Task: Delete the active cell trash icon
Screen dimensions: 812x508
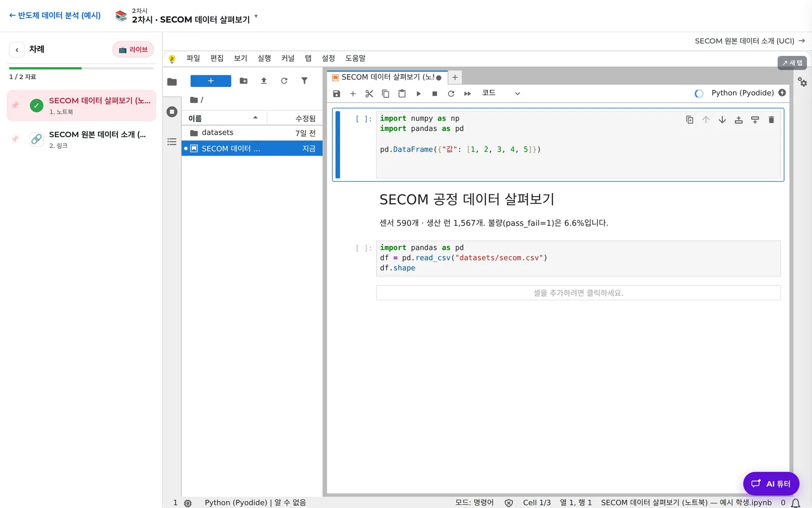Action: click(x=771, y=120)
